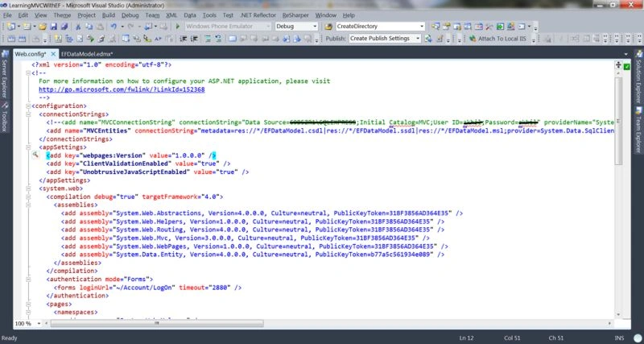The width and height of the screenshot is (644, 344).
Task: Follow the go.microsoft.com fwlink URL
Action: [x=122, y=89]
